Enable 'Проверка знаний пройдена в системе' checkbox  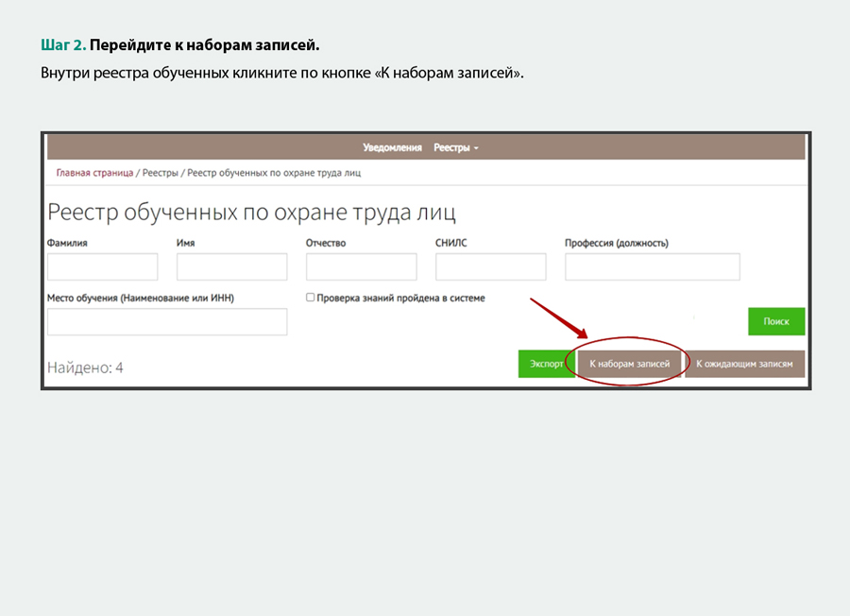(311, 298)
